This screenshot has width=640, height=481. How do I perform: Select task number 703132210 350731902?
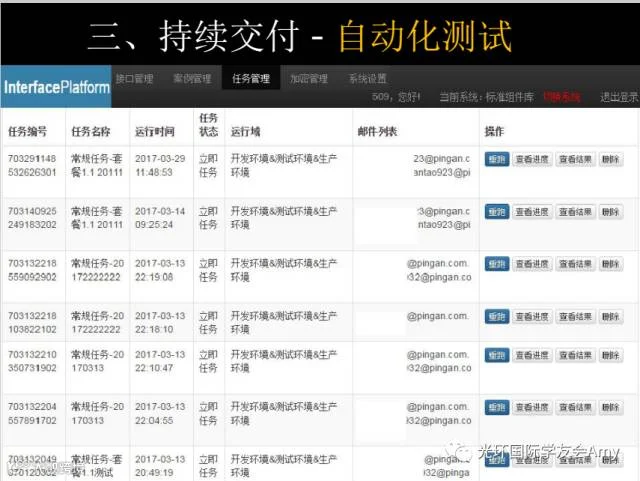[32, 361]
